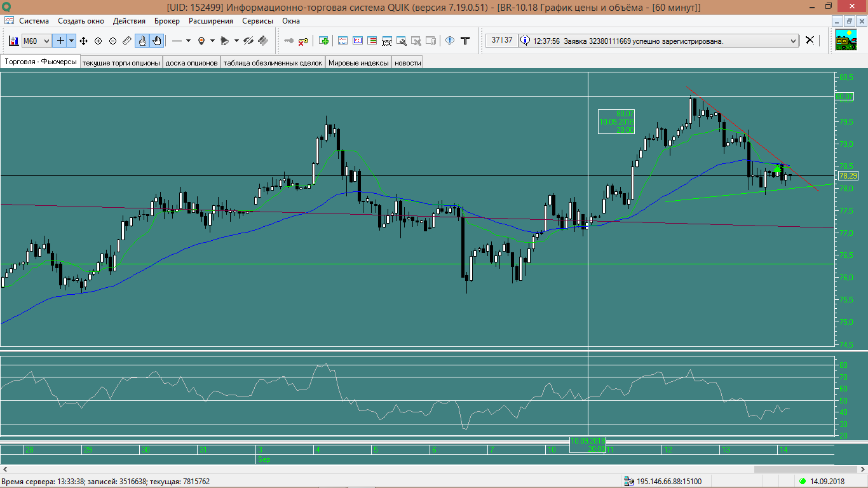Click the green plus add window icon
Image resolution: width=868 pixels, height=488 pixels.
coord(324,41)
